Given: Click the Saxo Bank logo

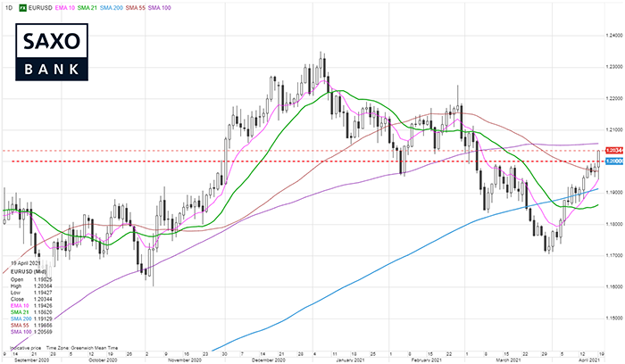Looking at the screenshot, I should tap(52, 52).
